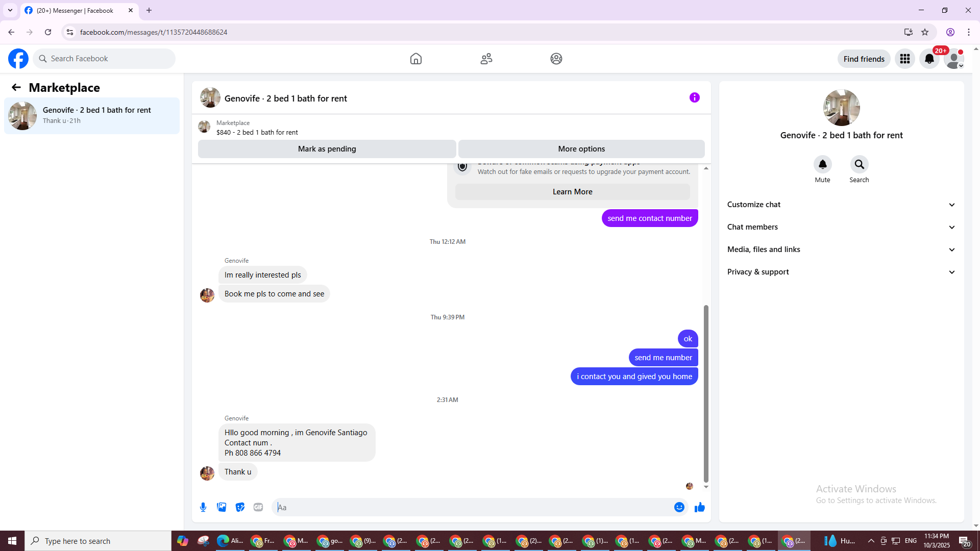Click the message with Ph 808 866 4794
This screenshot has width=980, height=551.
297,443
